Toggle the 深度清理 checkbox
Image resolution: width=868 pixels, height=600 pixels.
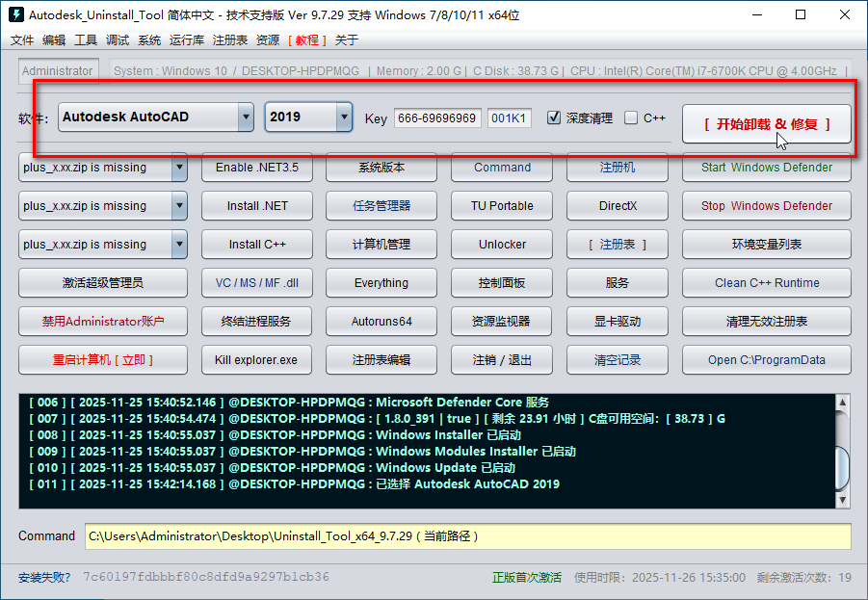coord(554,117)
